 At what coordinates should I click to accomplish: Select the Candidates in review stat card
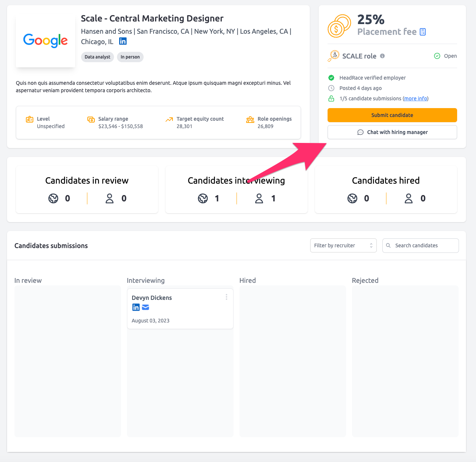87,190
